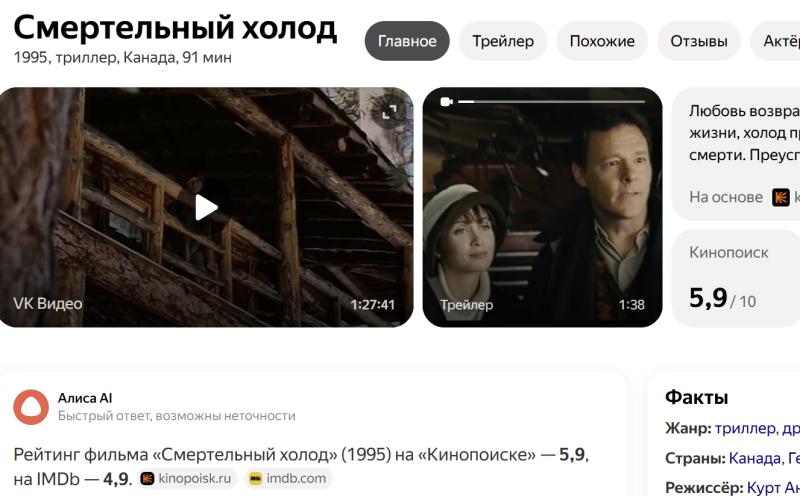Screen dimensions: 800x496
Task: Click the Кинопоиск icon beside На основе
Action: [x=781, y=197]
